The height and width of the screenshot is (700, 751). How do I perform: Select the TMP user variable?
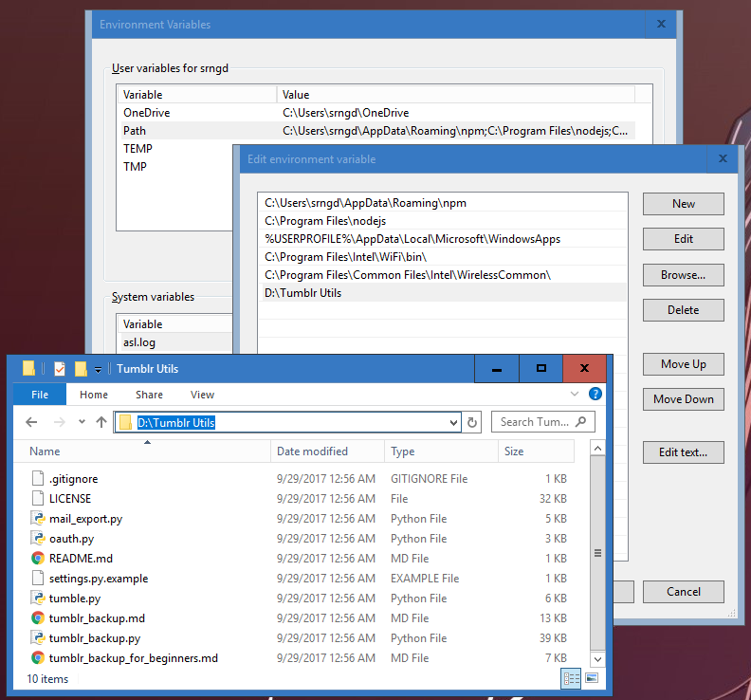click(135, 167)
